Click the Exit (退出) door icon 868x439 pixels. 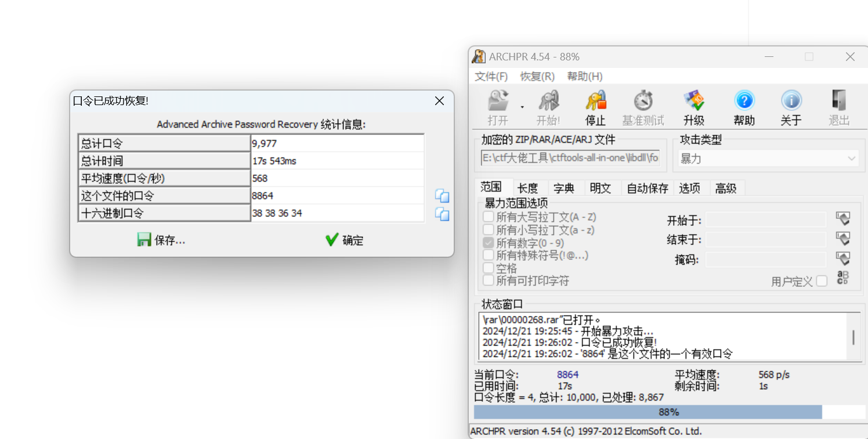point(839,101)
